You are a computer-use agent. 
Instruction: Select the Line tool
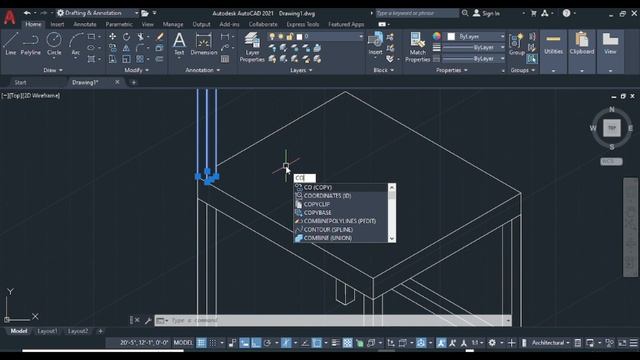coord(11,44)
